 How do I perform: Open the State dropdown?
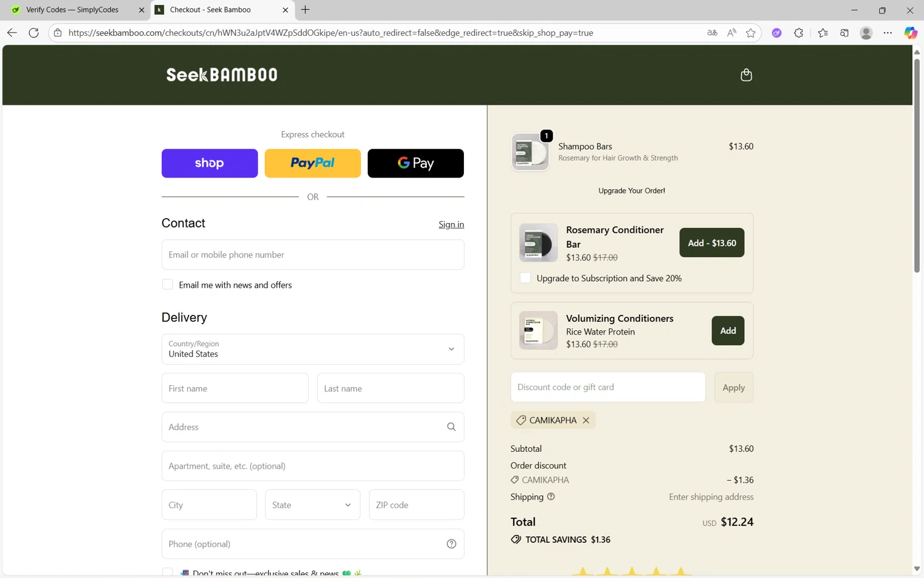coord(313,505)
